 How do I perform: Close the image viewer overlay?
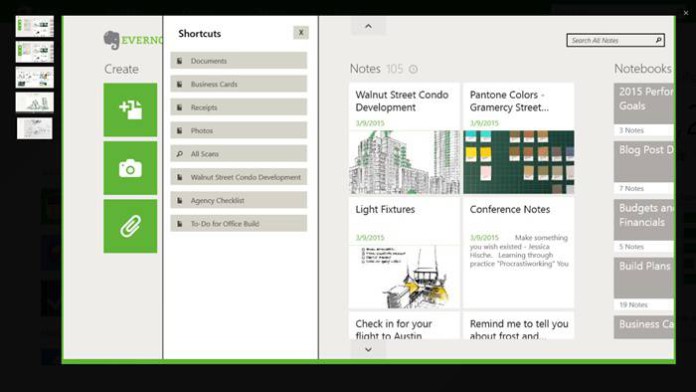(686, 13)
